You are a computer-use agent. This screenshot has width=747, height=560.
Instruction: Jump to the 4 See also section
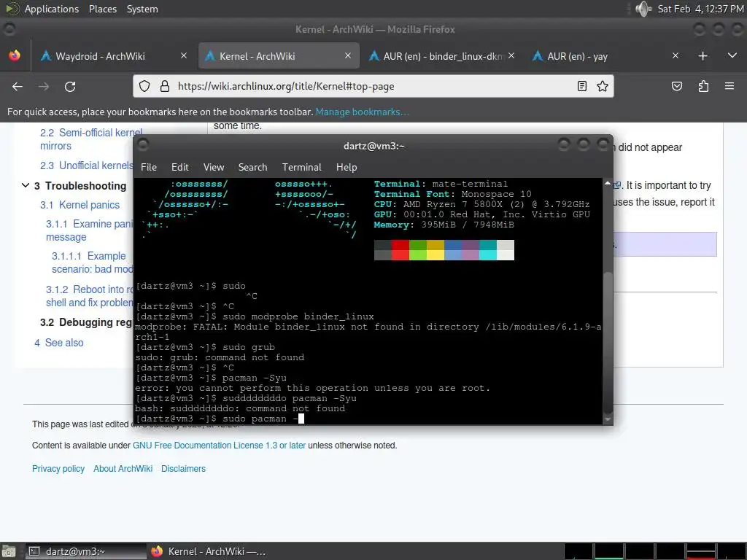click(58, 343)
